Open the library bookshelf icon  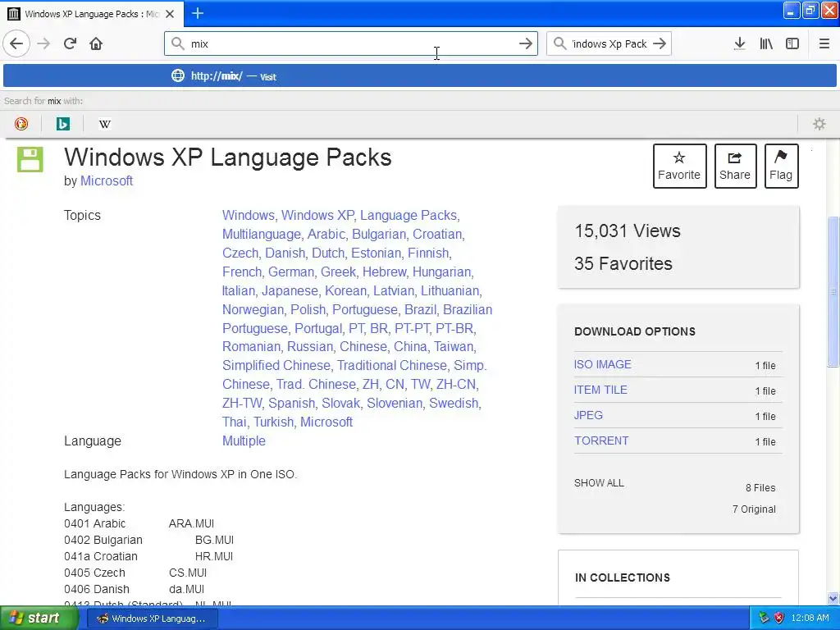point(766,43)
